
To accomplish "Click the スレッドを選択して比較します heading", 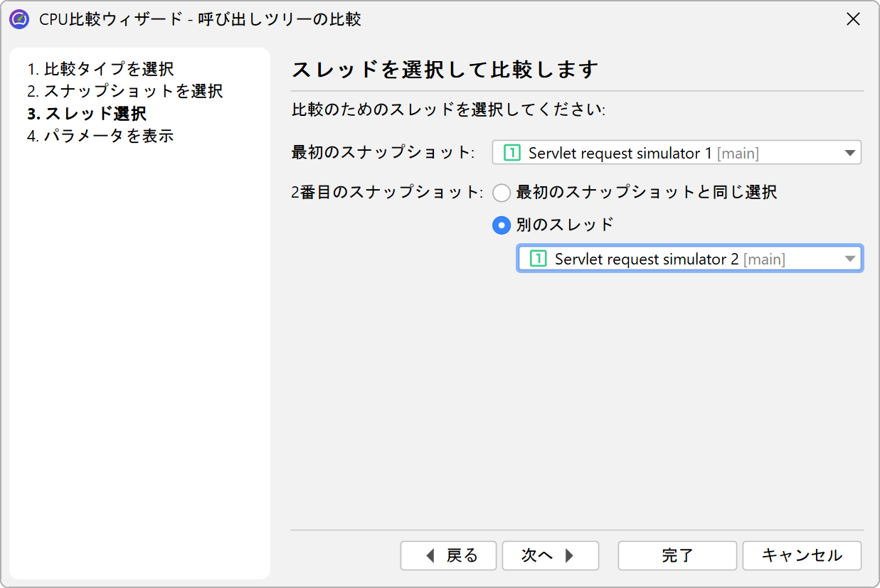I will click(445, 70).
